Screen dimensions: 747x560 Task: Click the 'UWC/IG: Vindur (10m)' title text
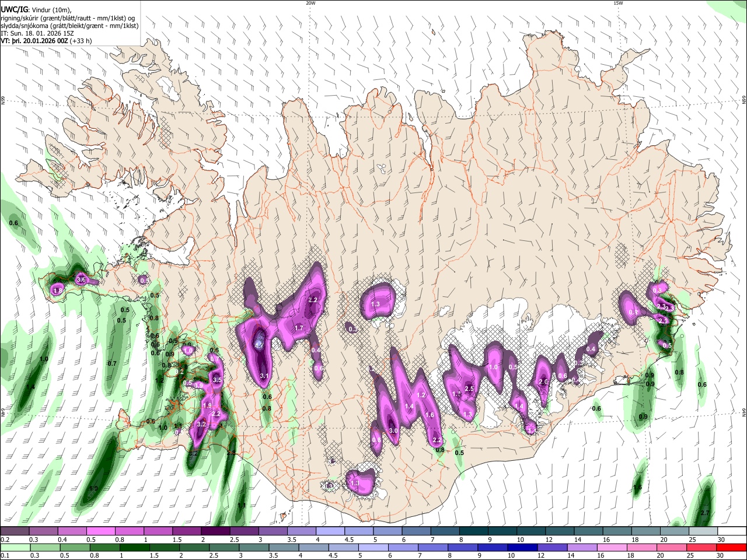click(x=36, y=9)
